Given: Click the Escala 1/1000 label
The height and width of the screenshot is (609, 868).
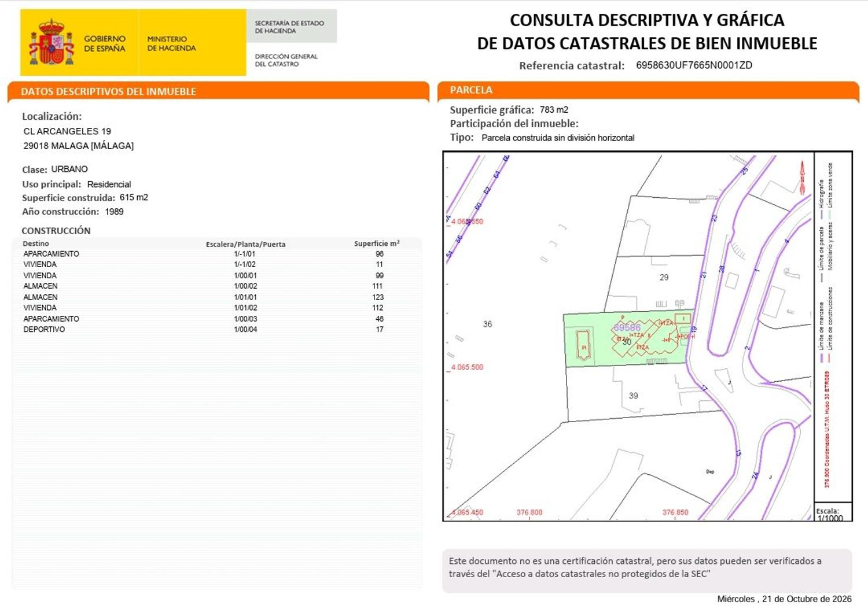Looking at the screenshot, I should point(829,515).
